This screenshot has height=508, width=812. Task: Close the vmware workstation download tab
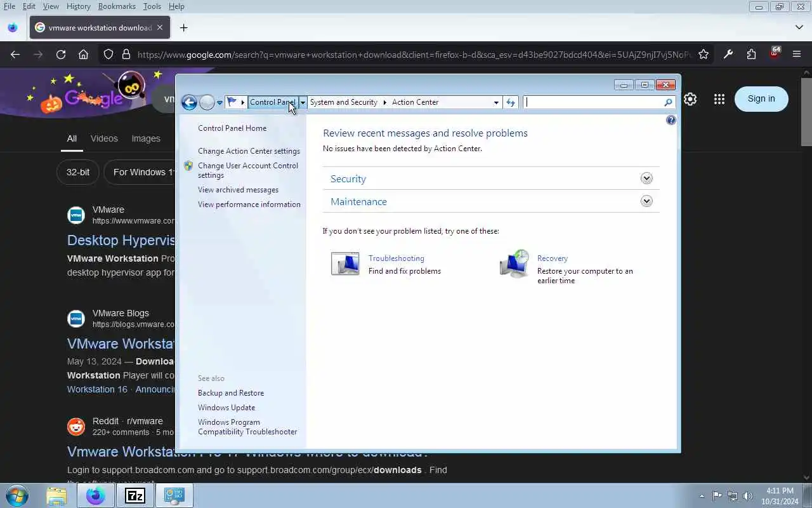point(160,27)
